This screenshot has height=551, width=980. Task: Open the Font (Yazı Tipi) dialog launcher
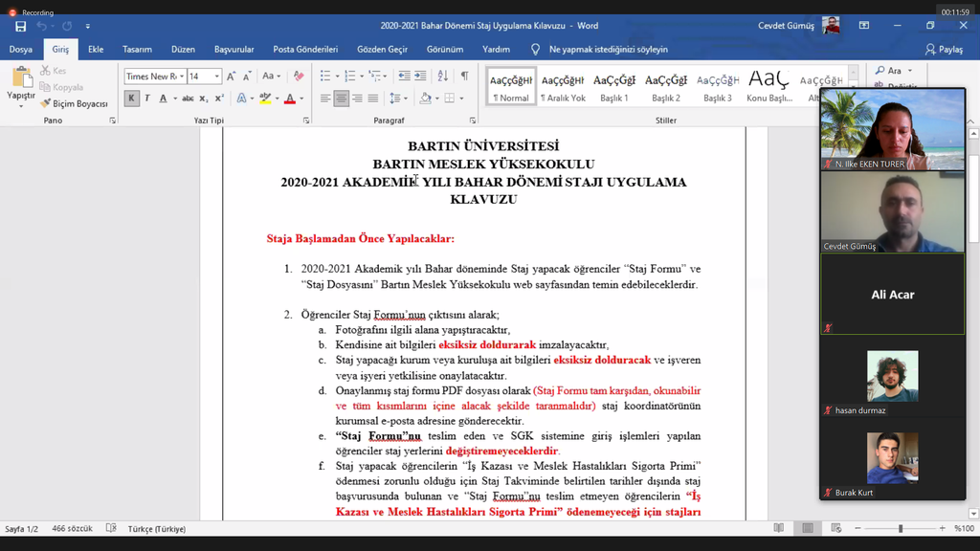click(306, 121)
